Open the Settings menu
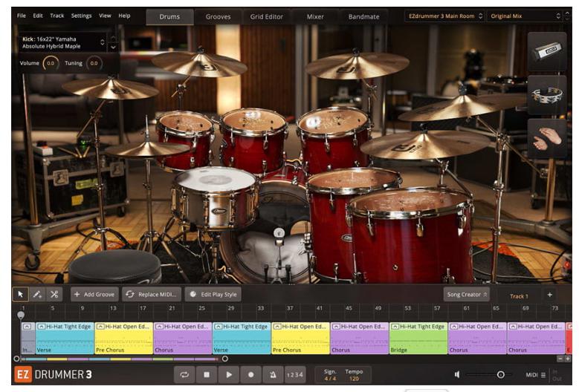The height and width of the screenshot is (392, 579). [x=81, y=16]
